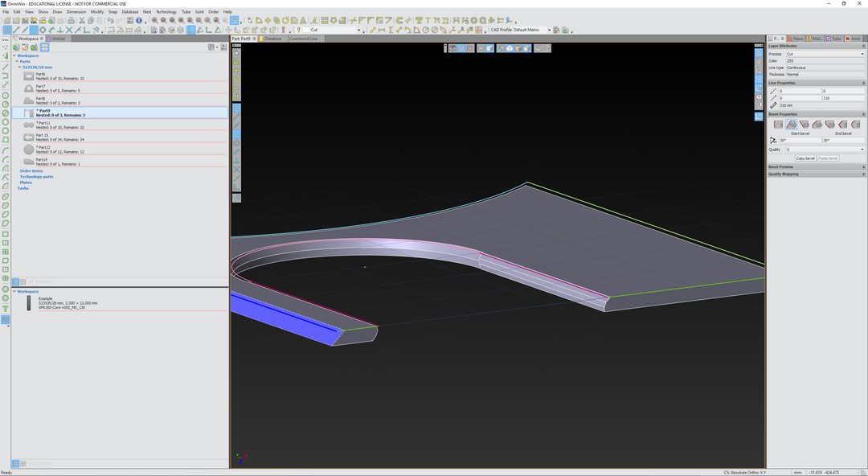The height and width of the screenshot is (476, 868).
Task: Switch to the News tab in the right panel
Action: pyautogui.click(x=795, y=39)
